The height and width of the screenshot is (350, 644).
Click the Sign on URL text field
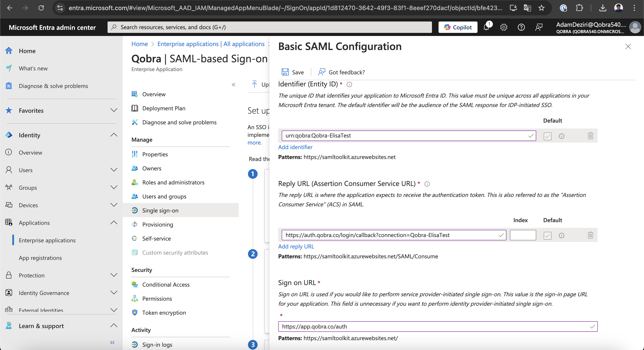(435, 327)
